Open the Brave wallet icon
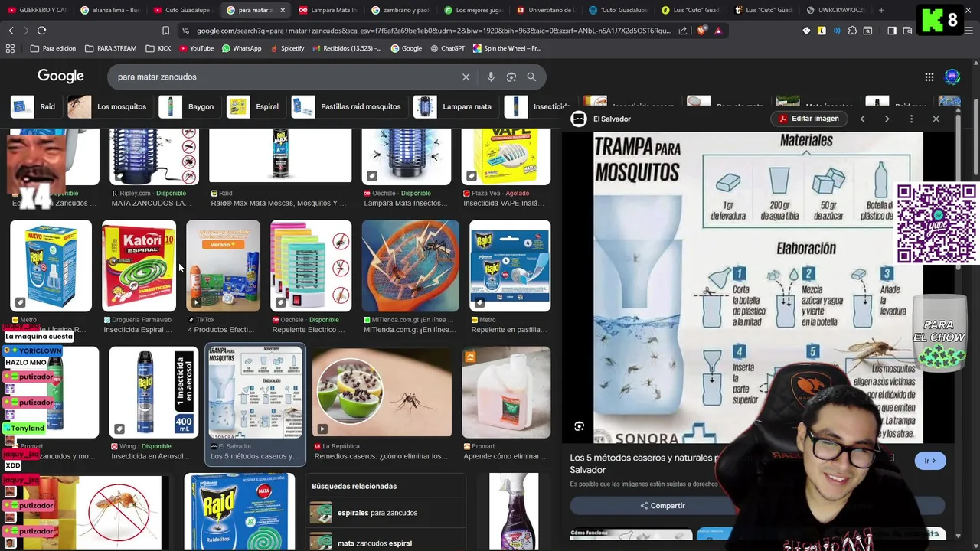 pos(907,31)
